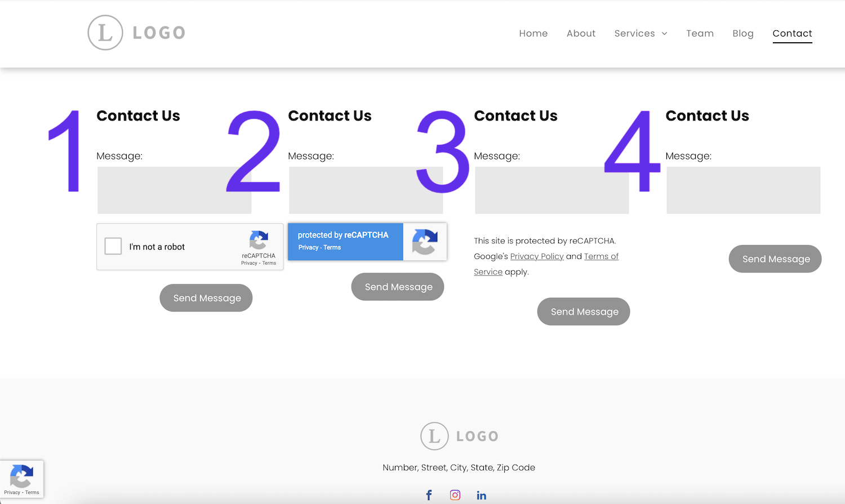Focus the Message field in form one
The height and width of the screenshot is (504, 845).
click(x=175, y=190)
